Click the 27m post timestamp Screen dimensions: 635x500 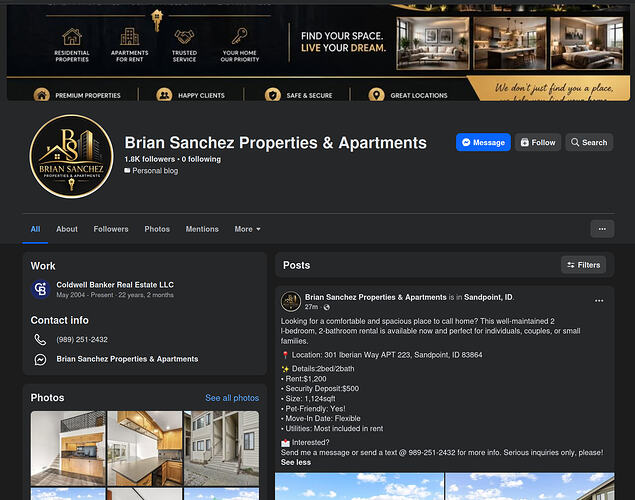311,307
